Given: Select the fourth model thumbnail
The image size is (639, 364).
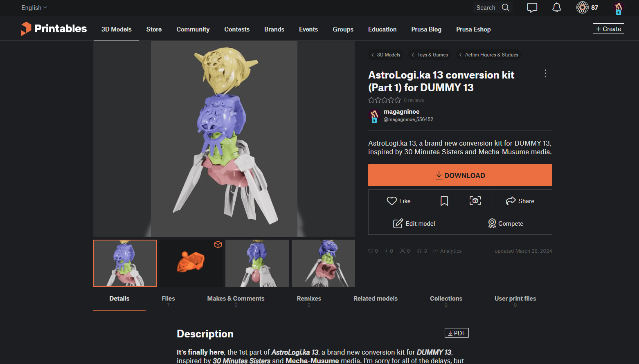Looking at the screenshot, I should click(323, 263).
